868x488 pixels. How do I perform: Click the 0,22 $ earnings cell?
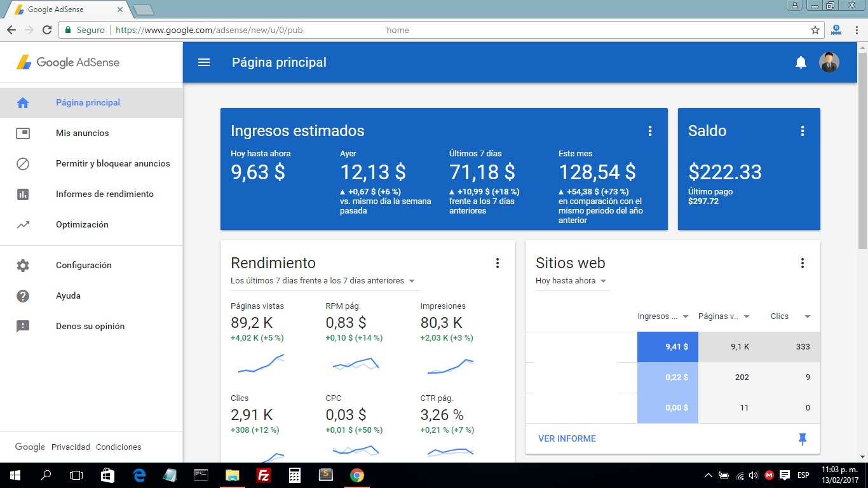[668, 377]
